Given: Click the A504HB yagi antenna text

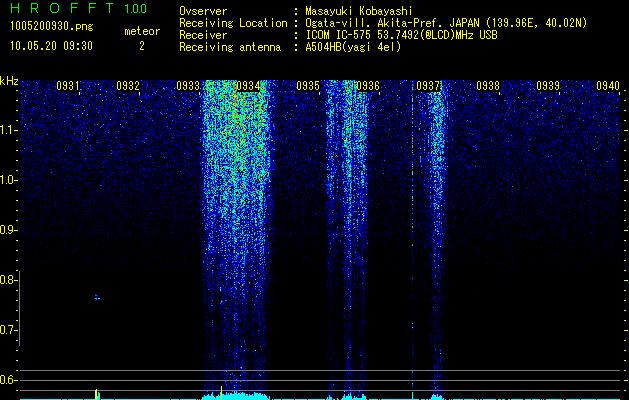Looking at the screenshot, I should pos(353,47).
